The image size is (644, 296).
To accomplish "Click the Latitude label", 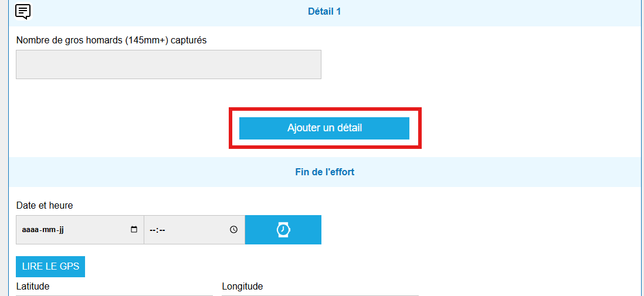I will coord(33,286).
